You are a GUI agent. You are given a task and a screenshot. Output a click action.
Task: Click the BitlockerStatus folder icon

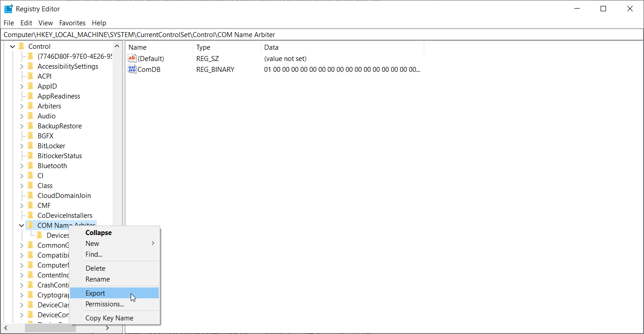pyautogui.click(x=31, y=155)
